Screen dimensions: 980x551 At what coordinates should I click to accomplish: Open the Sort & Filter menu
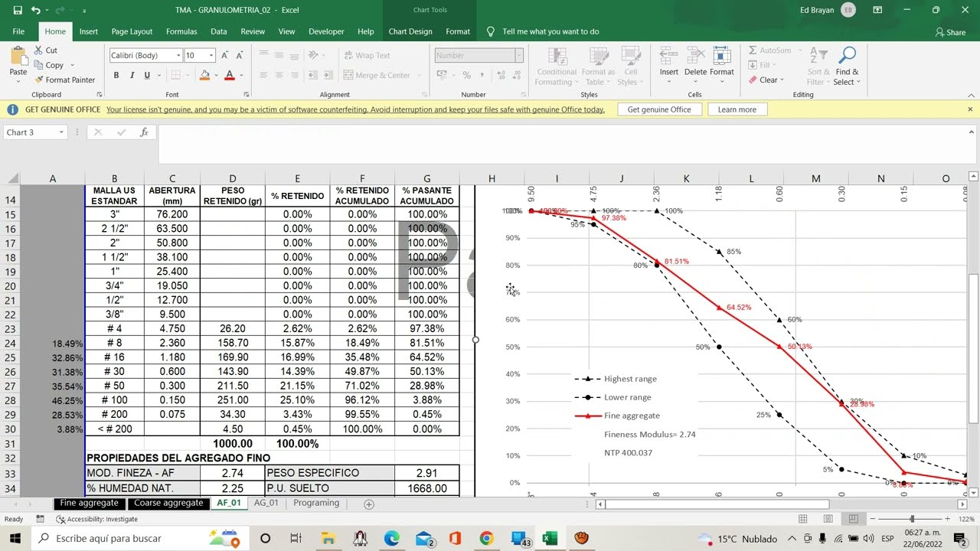818,67
